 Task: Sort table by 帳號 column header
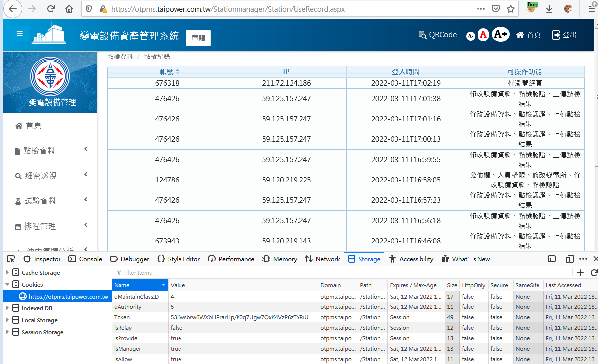click(167, 72)
